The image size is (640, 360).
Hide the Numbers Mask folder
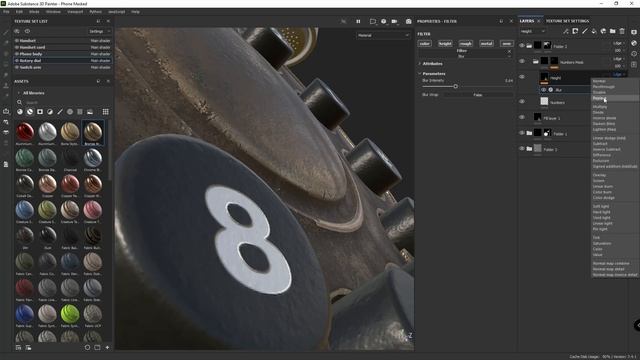coord(522,61)
